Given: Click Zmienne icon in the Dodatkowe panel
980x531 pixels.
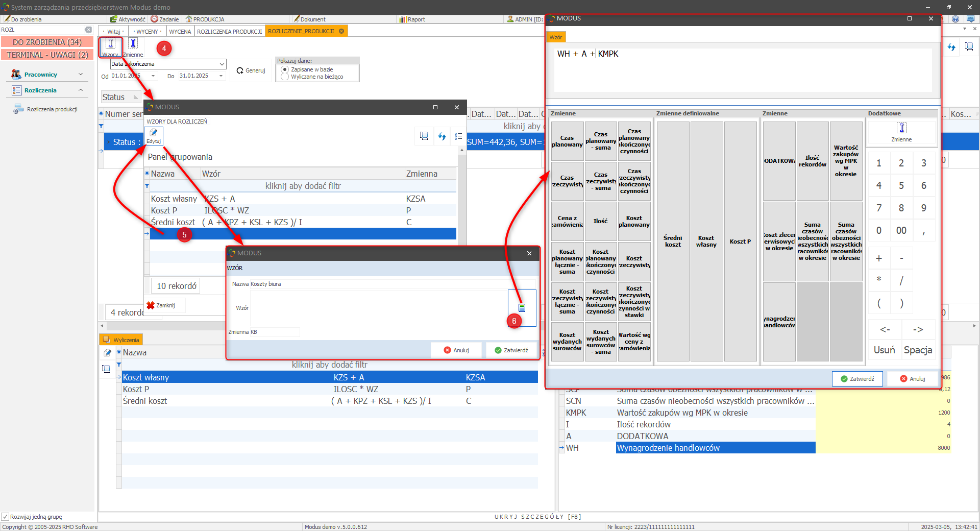Looking at the screenshot, I should (x=901, y=131).
